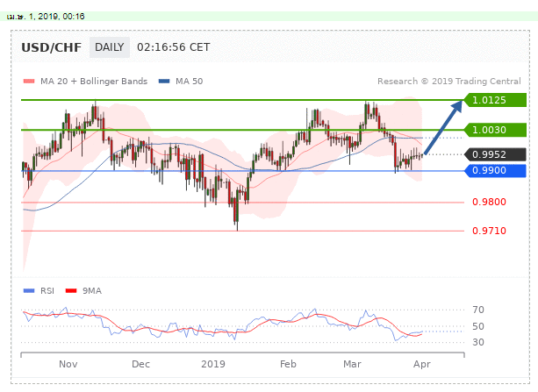
Task: Click the 1.0125 resistance label
Action: click(495, 100)
